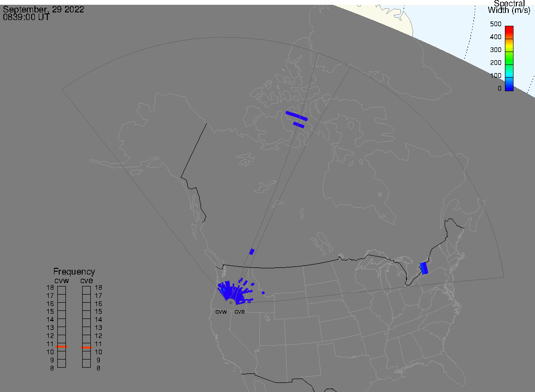Click the cve radar label on the map

coord(239,312)
